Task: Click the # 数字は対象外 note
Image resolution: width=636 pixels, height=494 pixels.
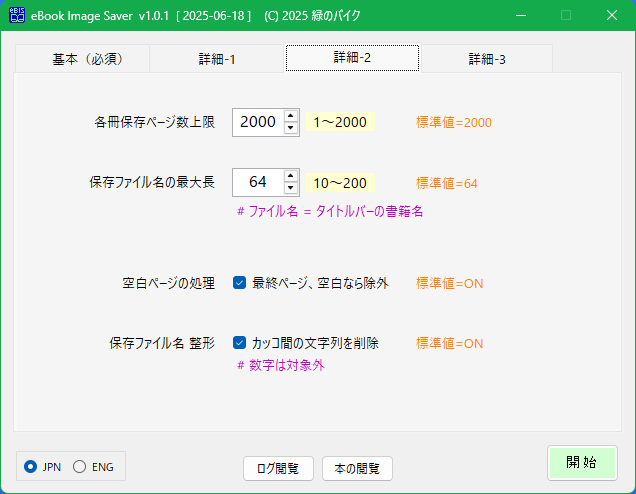Action: [281, 365]
